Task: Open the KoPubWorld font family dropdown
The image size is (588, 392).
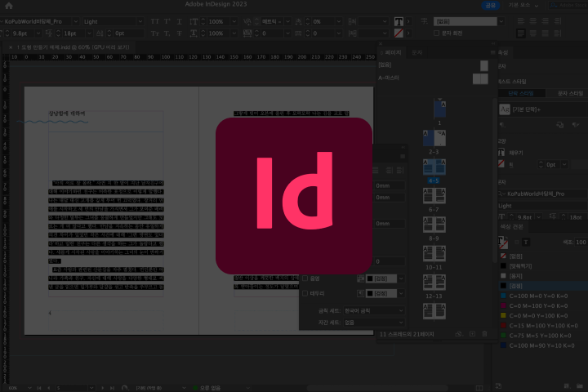Action: pyautogui.click(x=75, y=21)
